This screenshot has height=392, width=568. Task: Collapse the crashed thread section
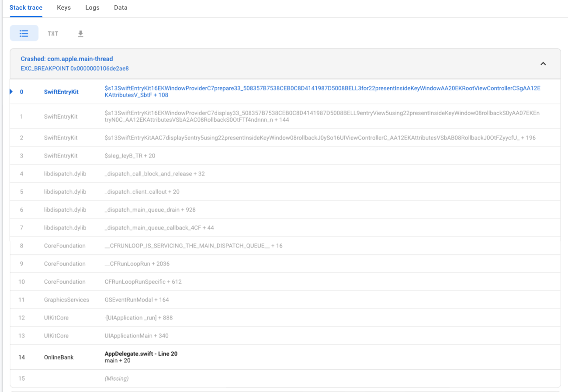coord(543,64)
